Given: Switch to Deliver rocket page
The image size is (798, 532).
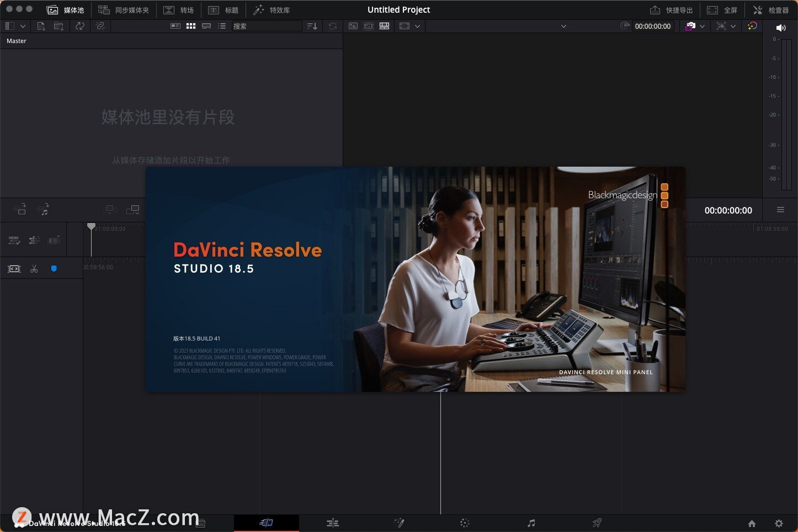Looking at the screenshot, I should (x=597, y=523).
